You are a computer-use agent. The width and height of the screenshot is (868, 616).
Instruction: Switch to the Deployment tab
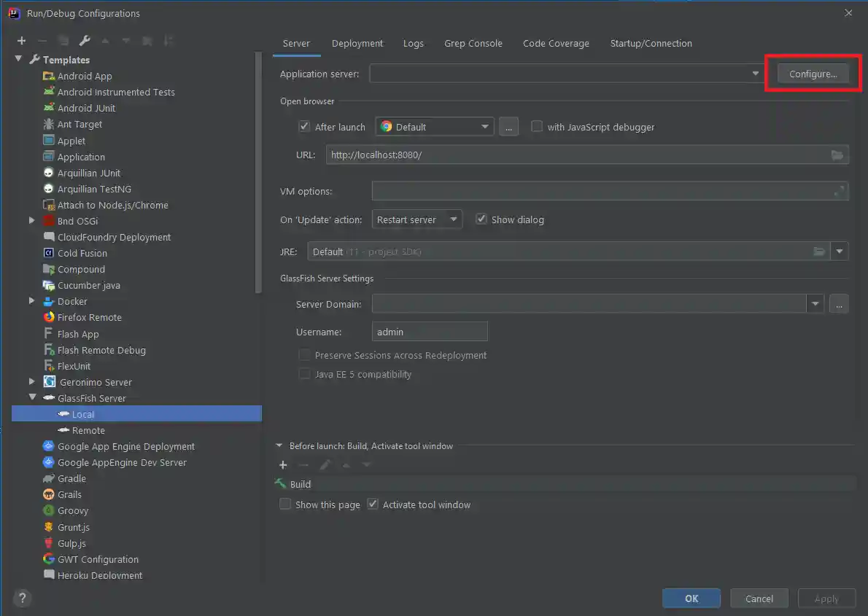tap(357, 43)
